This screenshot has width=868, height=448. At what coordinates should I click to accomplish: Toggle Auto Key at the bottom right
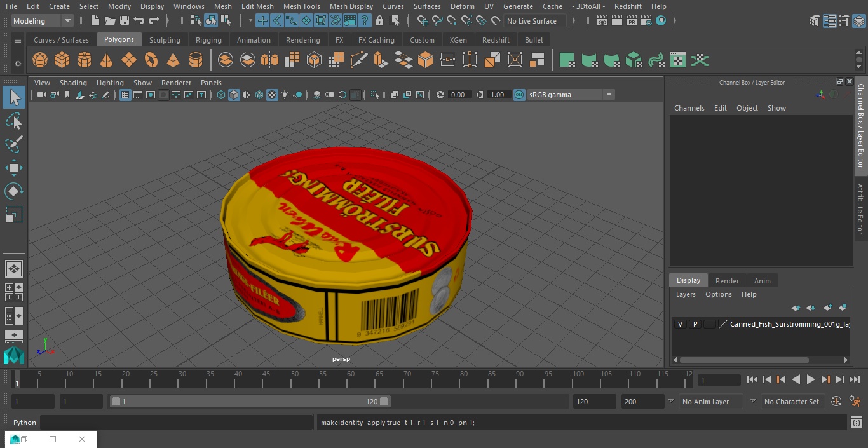pyautogui.click(x=836, y=402)
